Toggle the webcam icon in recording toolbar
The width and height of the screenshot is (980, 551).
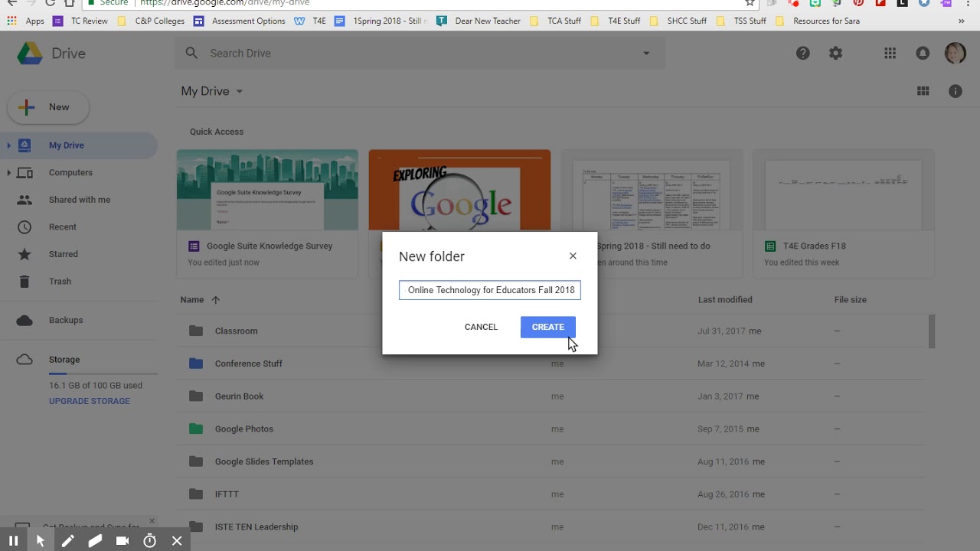click(122, 541)
